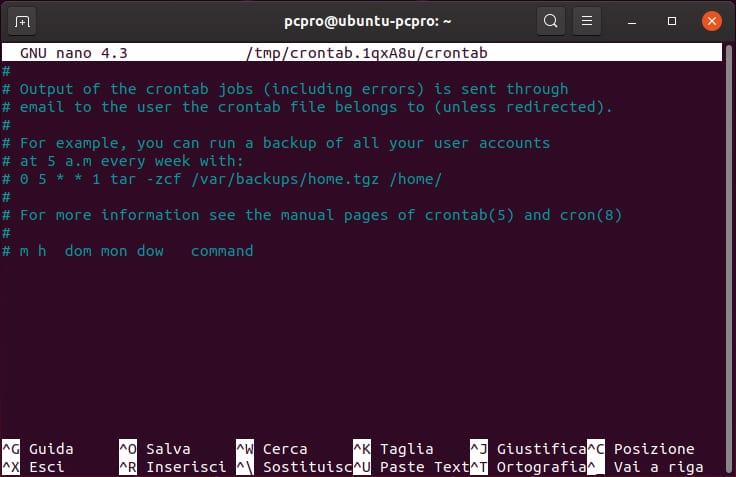Click the tar backup example line
This screenshot has width=736, height=477.
[x=230, y=179]
